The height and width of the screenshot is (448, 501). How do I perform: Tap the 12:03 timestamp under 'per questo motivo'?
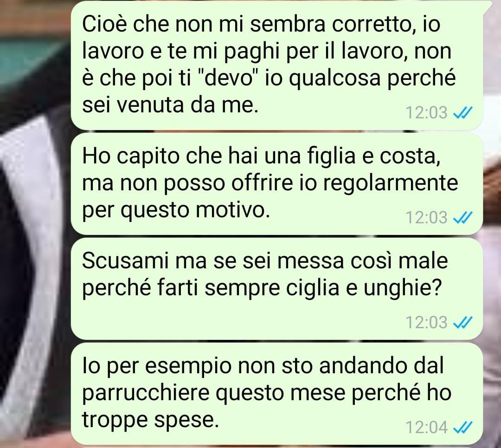click(426, 217)
